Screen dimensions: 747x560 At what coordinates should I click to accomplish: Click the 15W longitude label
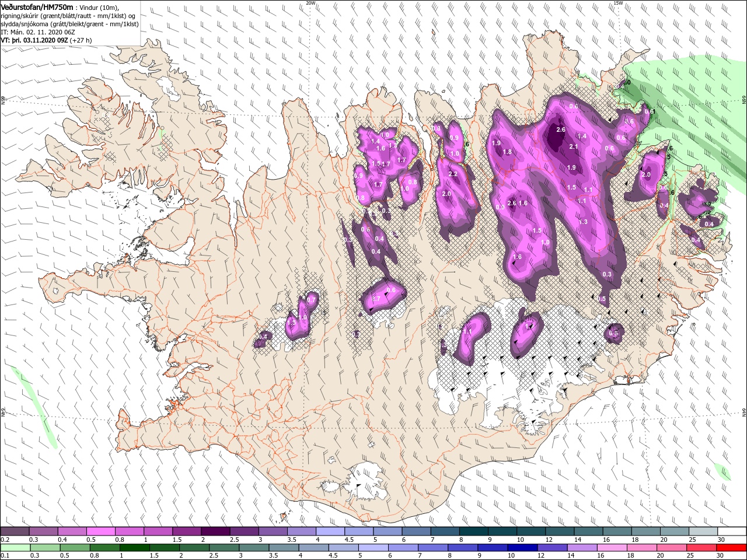click(x=618, y=3)
